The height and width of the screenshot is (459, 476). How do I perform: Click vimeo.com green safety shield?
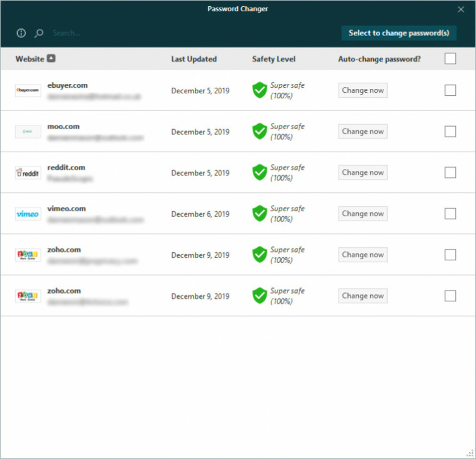[260, 214]
